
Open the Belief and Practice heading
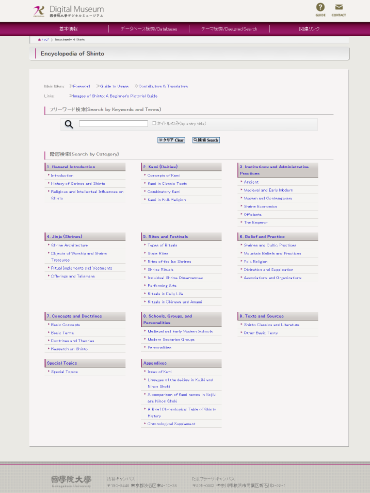point(262,237)
